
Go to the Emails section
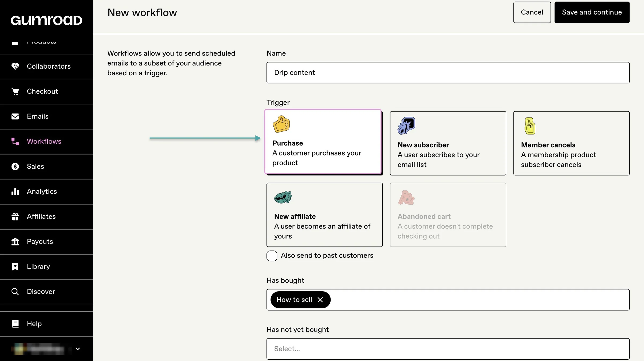(x=46, y=117)
